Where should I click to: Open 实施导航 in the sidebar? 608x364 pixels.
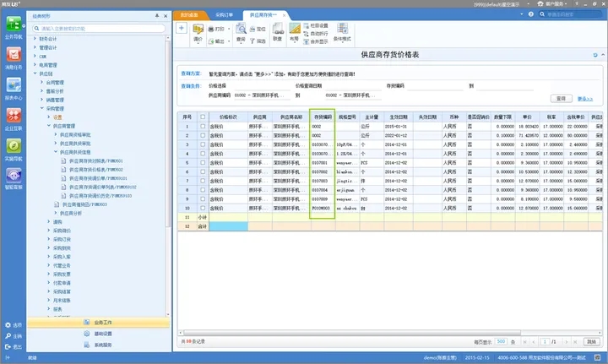(13, 149)
